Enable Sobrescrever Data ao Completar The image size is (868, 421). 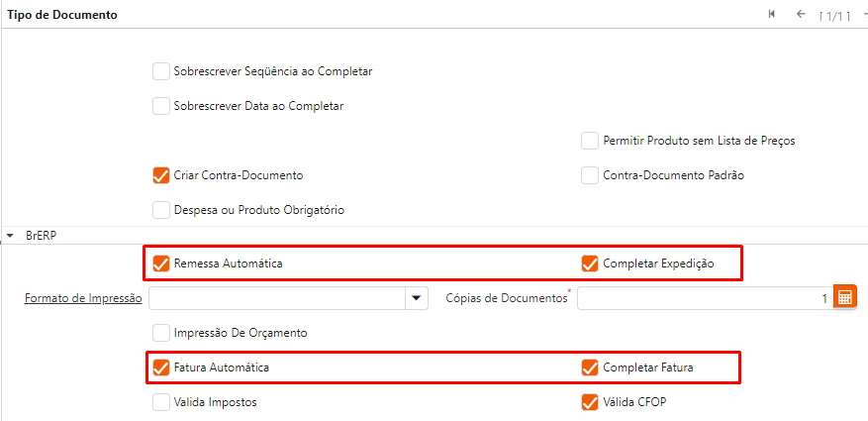(161, 106)
